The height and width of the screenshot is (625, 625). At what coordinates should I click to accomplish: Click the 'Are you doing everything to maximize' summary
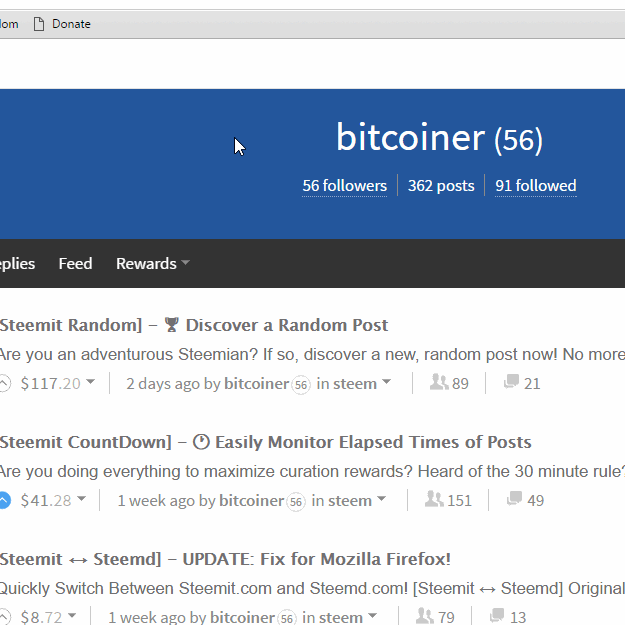click(x=312, y=471)
